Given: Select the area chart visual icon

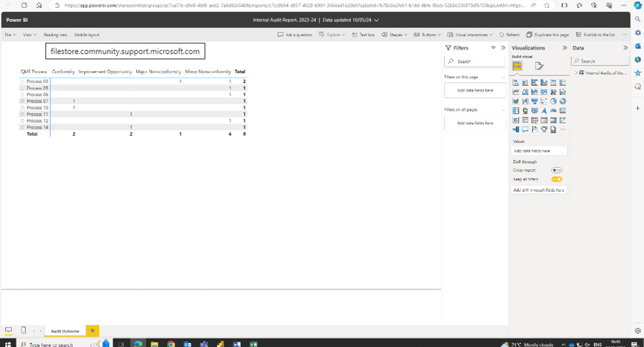Looking at the screenshot, I should 525,92.
